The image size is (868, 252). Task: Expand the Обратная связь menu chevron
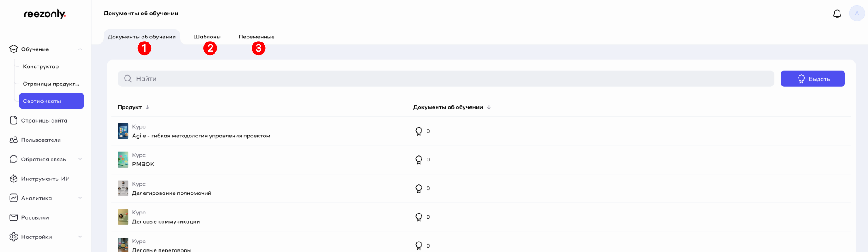pos(80,159)
